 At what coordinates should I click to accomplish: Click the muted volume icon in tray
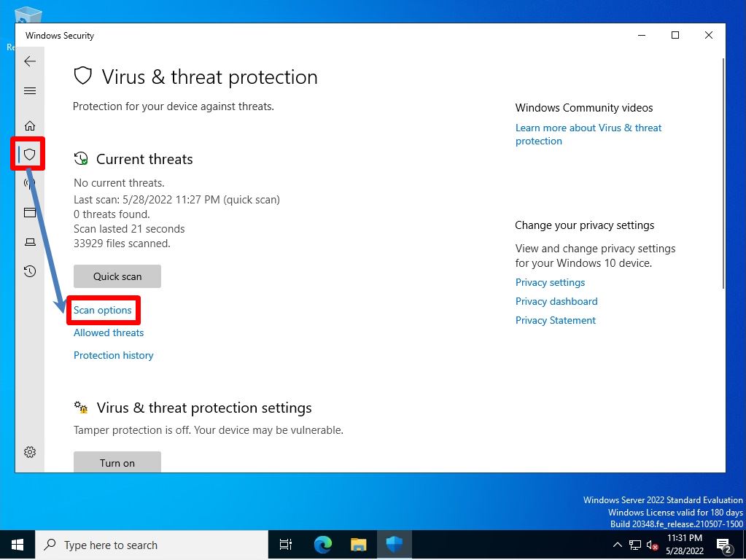pos(652,545)
